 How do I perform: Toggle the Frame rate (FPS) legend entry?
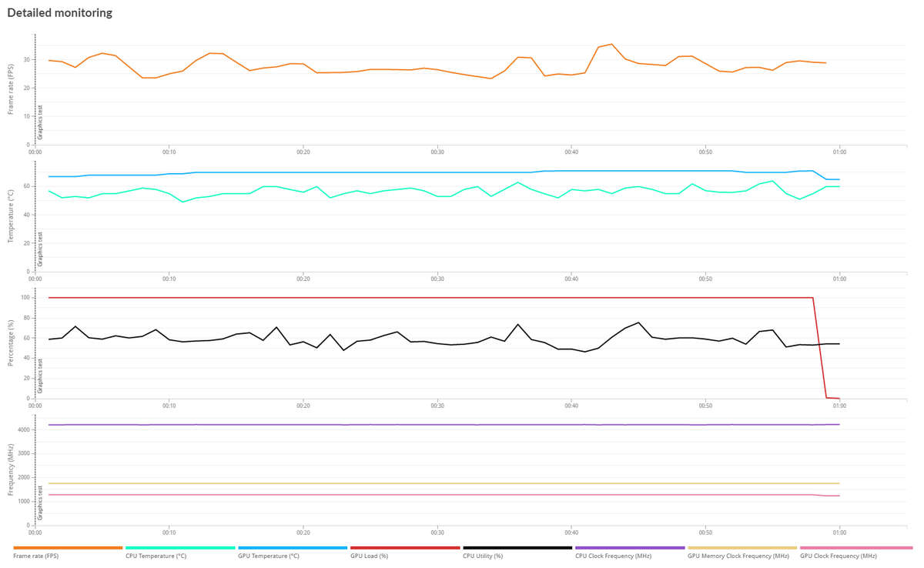[35, 556]
